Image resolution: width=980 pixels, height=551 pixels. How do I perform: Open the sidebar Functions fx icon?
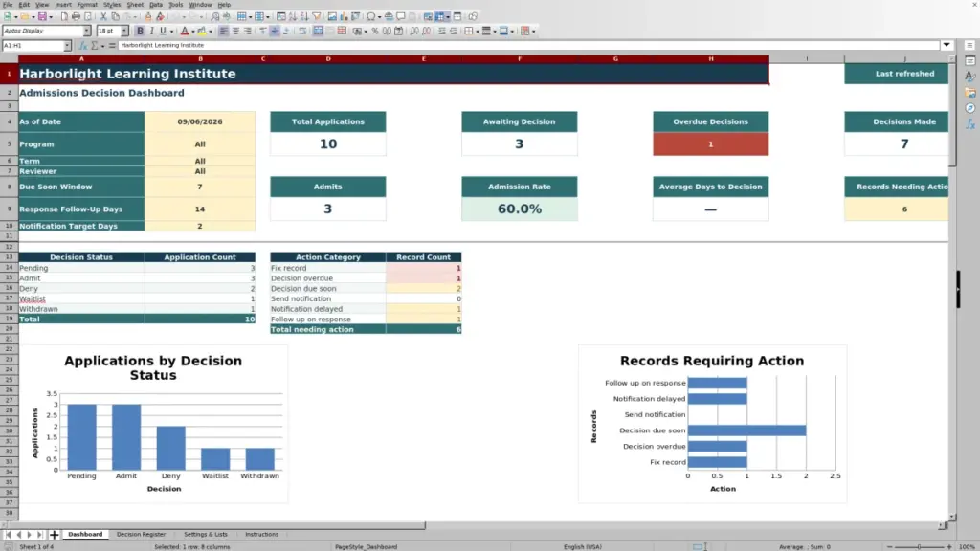point(970,124)
